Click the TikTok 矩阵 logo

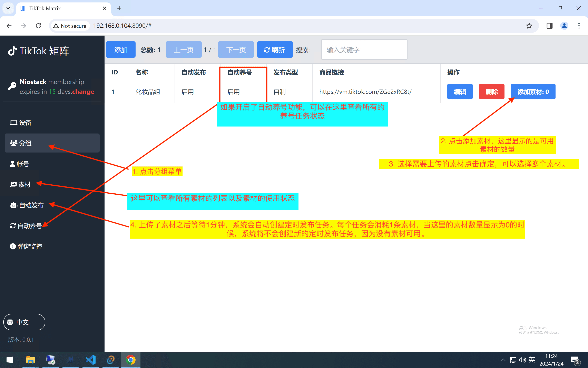pyautogui.click(x=38, y=51)
